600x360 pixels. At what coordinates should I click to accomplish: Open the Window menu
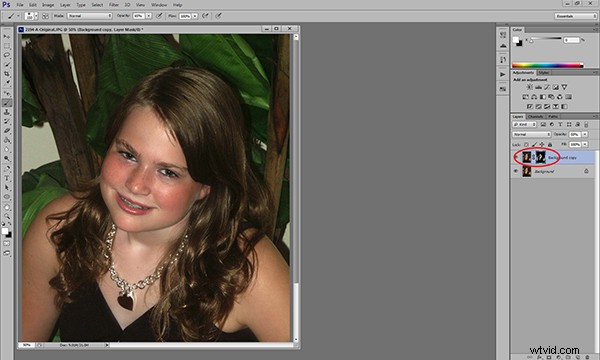pos(159,5)
